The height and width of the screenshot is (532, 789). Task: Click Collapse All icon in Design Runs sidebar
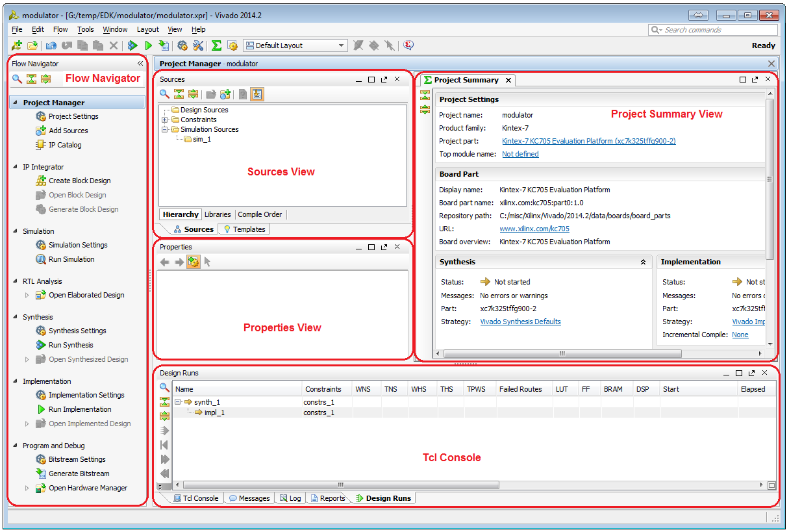point(164,402)
